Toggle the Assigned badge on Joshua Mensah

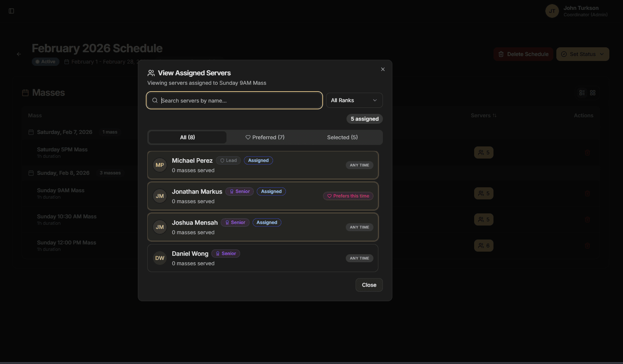coord(267,222)
